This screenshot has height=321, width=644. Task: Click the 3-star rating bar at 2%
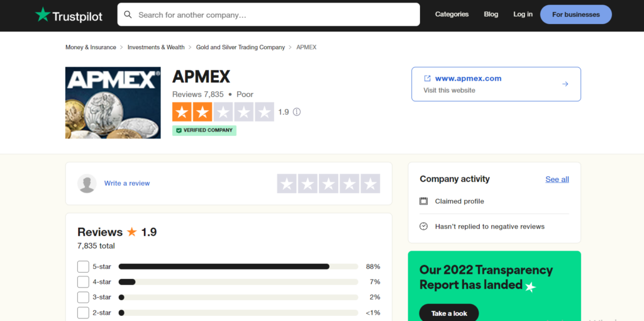pos(238,297)
